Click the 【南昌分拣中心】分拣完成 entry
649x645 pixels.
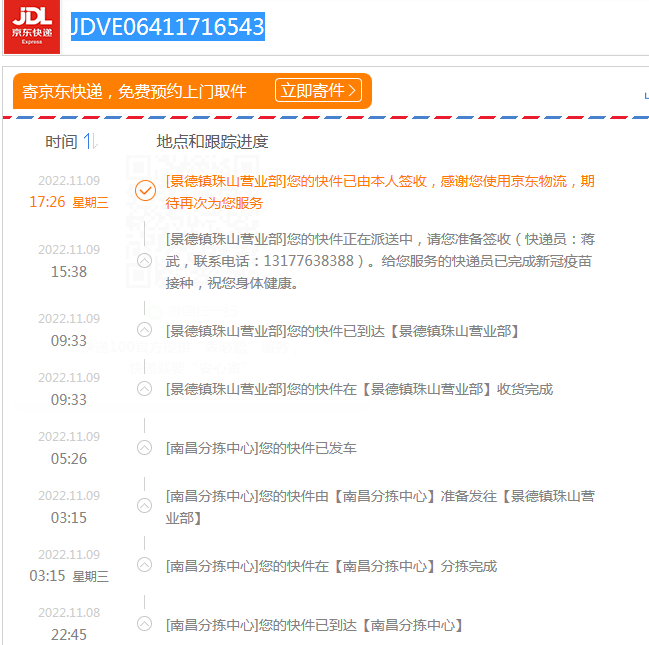(x=331, y=566)
